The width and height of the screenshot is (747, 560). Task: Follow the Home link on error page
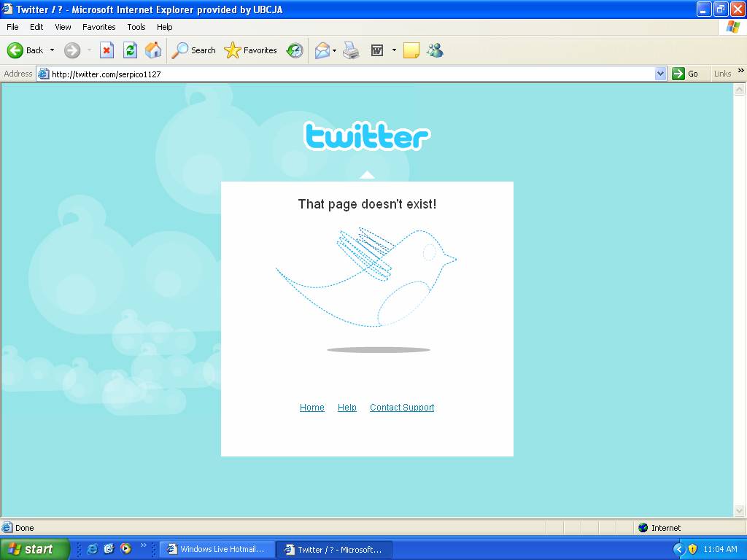312,408
